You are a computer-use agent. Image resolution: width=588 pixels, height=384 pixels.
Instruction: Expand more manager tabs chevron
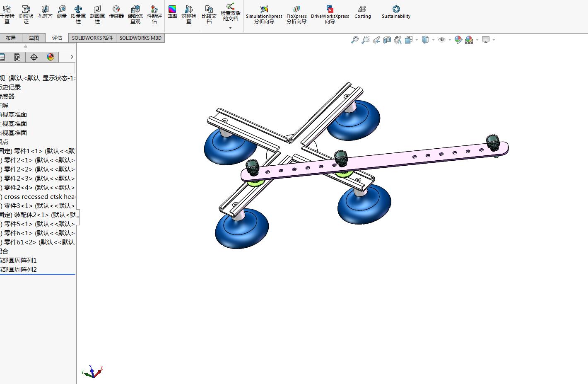click(x=72, y=57)
